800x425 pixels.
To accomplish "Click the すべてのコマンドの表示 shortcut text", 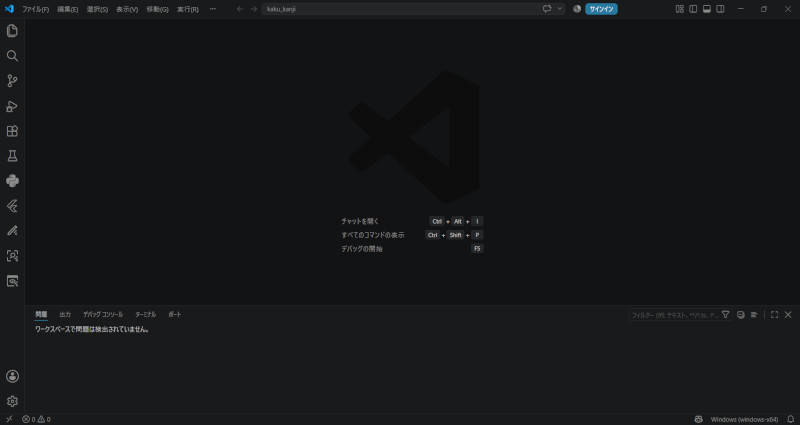I will [x=372, y=235].
